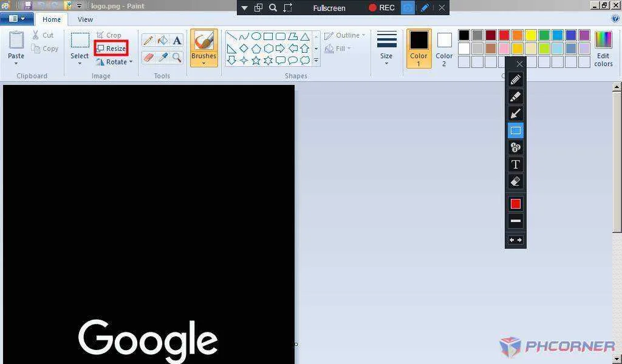Choose the Diamond shape
This screenshot has width=622, height=364.
(244, 49)
